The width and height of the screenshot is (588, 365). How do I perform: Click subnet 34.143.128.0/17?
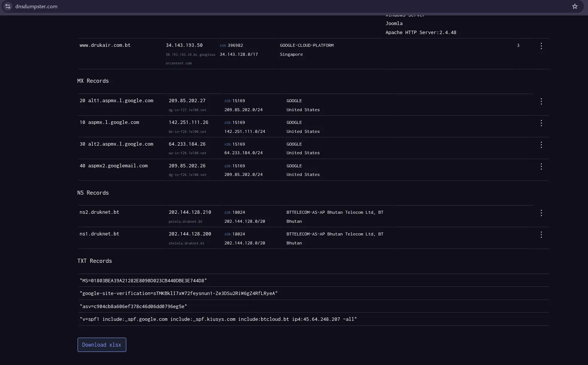(x=239, y=54)
